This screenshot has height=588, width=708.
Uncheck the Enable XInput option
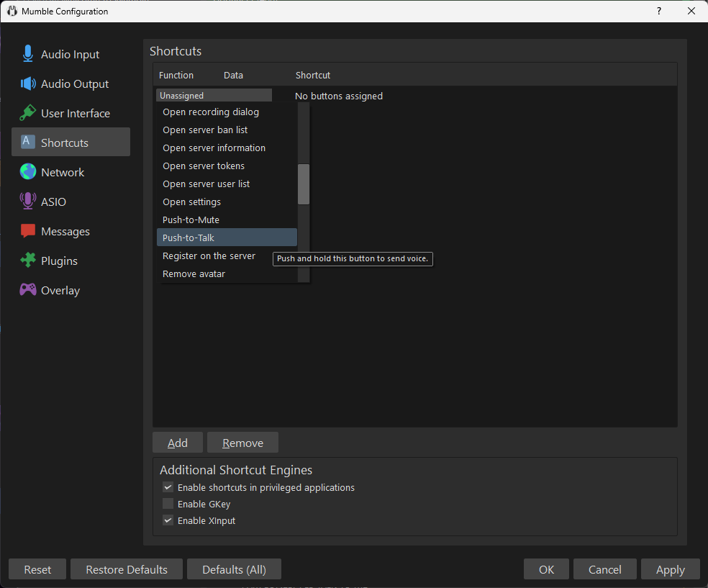(x=168, y=520)
